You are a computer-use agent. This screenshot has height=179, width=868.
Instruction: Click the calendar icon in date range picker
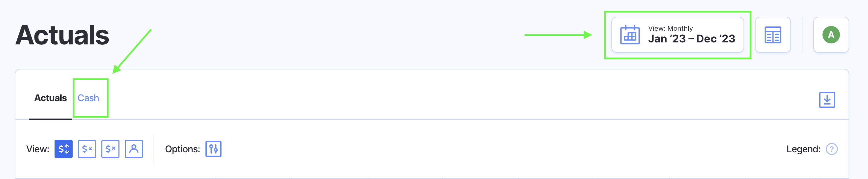click(630, 35)
